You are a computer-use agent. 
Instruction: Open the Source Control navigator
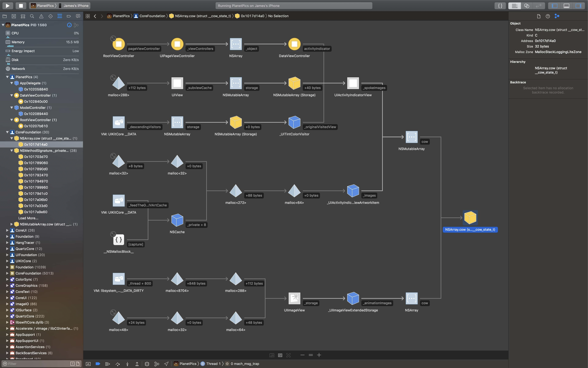(x=14, y=16)
